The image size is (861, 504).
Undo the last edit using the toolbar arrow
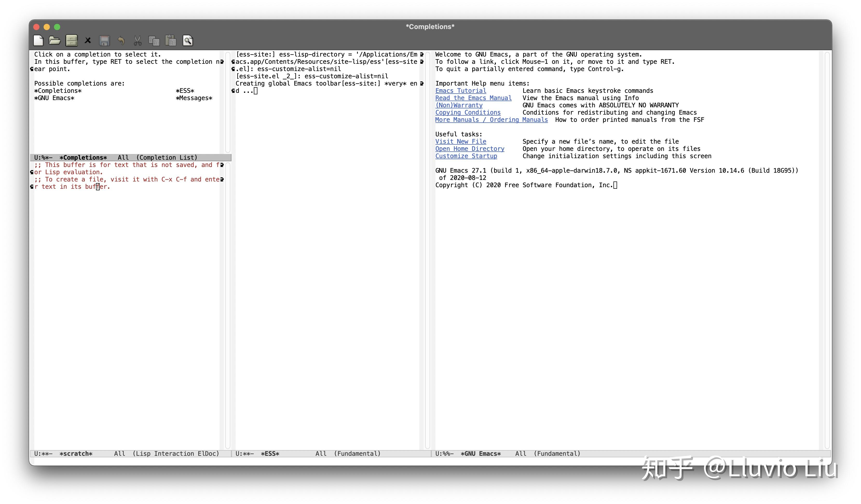coord(121,40)
